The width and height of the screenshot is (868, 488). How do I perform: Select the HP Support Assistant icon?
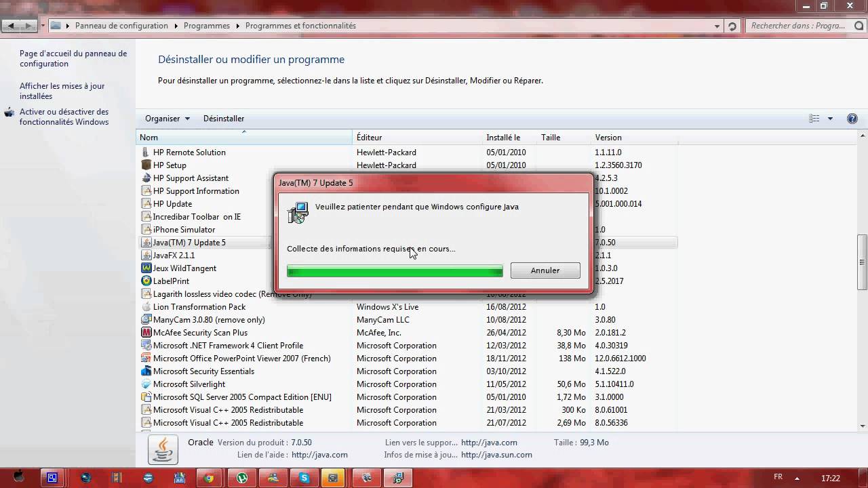pyautogui.click(x=146, y=178)
